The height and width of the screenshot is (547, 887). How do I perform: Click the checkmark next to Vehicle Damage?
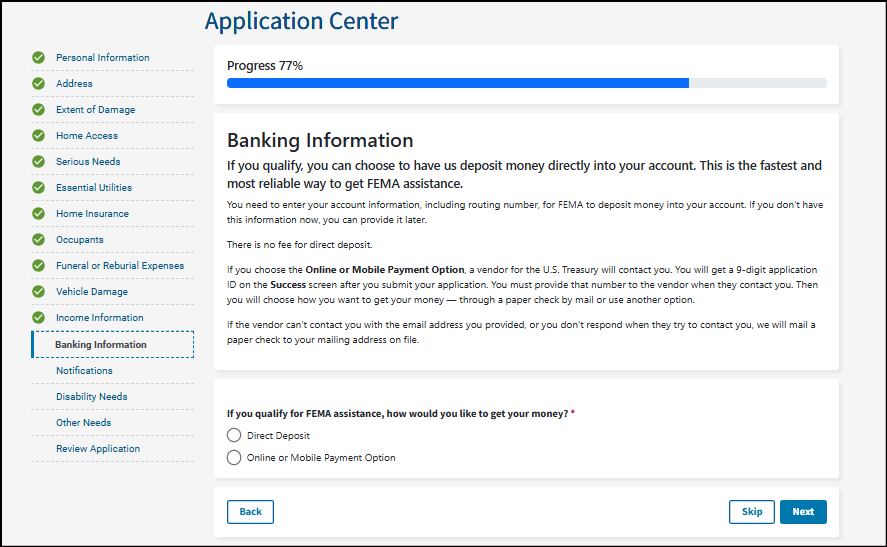[38, 292]
